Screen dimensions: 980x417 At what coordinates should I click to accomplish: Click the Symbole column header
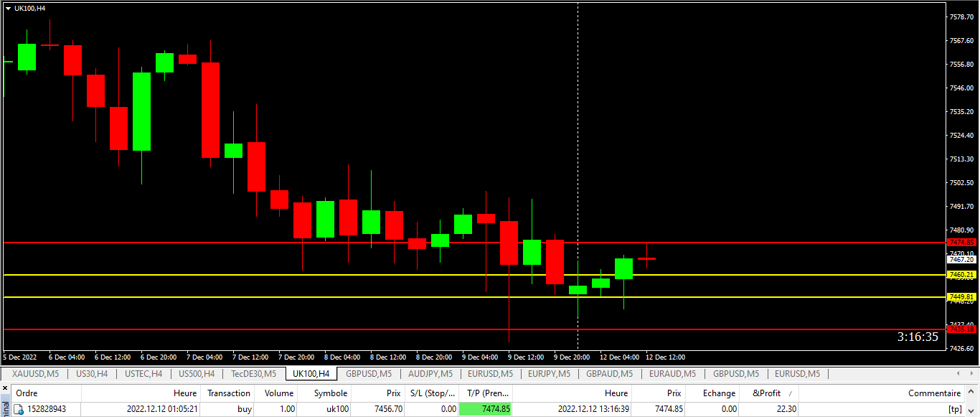330,393
